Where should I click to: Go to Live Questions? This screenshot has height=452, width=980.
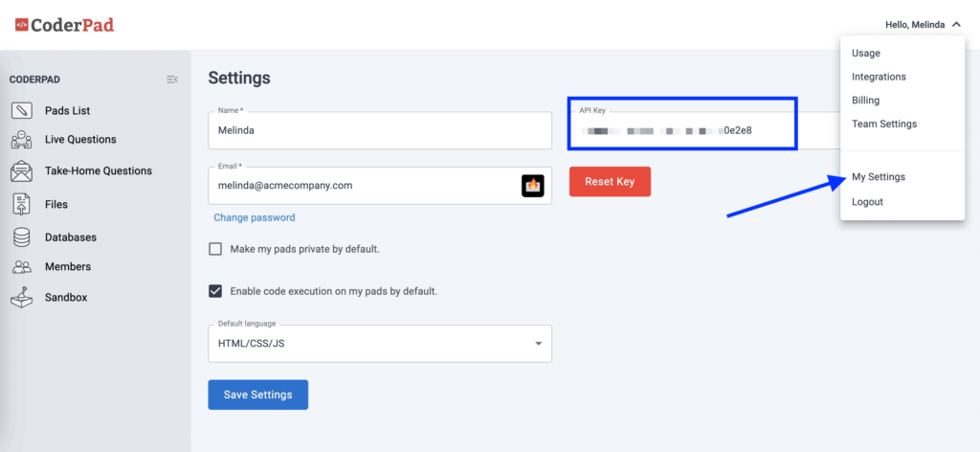(x=80, y=140)
